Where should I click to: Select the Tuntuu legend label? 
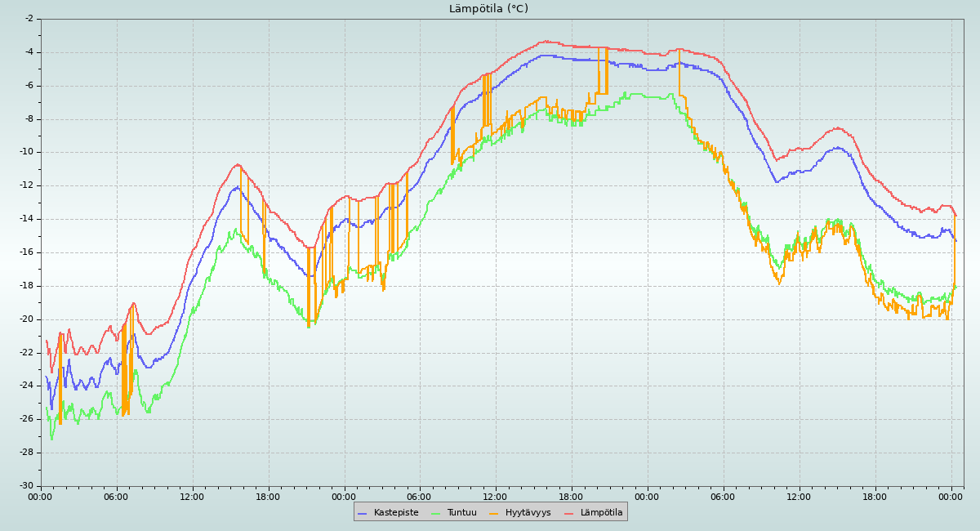[x=461, y=513]
